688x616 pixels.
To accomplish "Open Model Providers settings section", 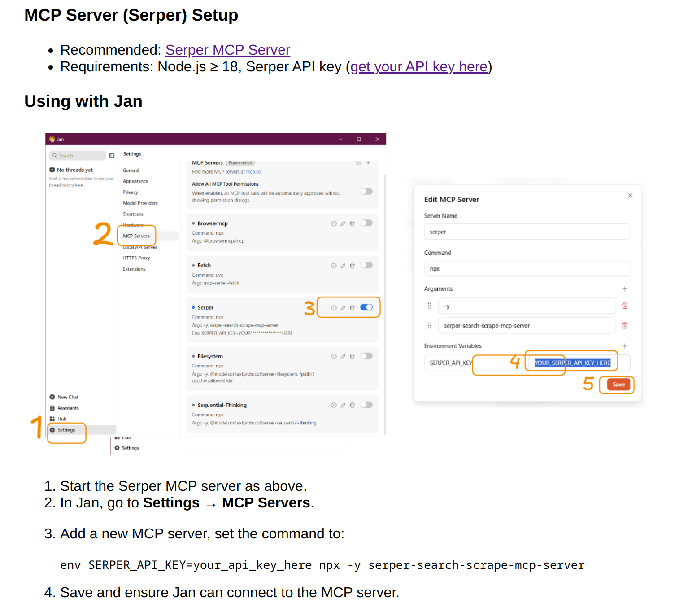I will pyautogui.click(x=140, y=203).
